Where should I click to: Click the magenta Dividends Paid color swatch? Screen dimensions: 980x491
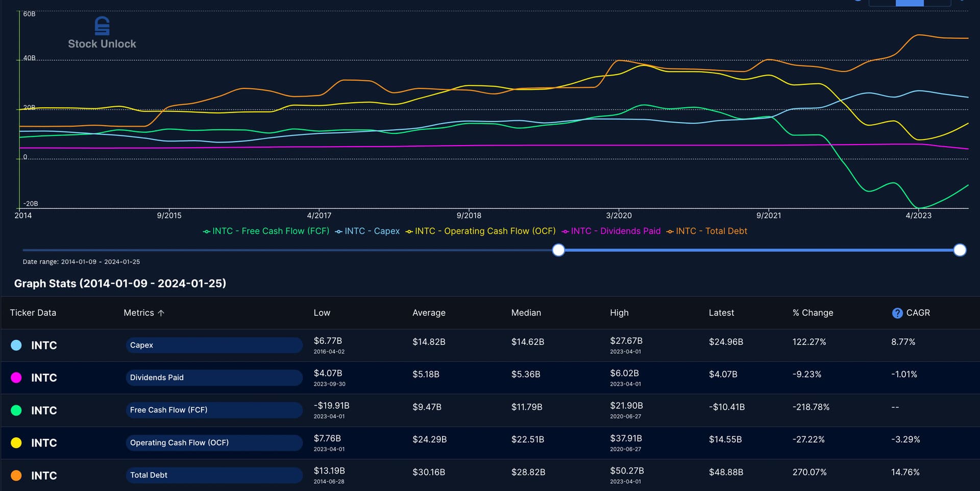tap(16, 378)
